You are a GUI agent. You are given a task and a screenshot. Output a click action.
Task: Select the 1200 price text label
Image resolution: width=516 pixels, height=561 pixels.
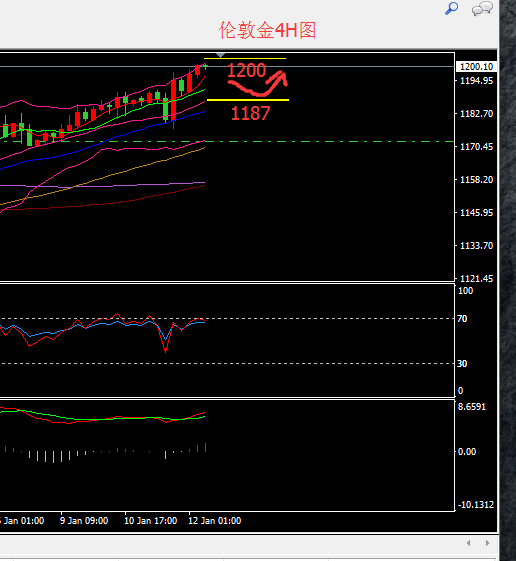point(247,70)
